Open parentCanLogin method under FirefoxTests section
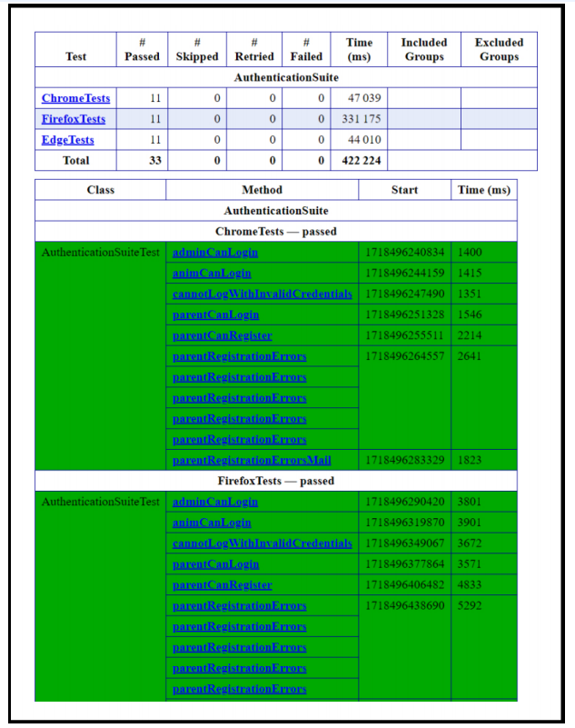 click(x=216, y=564)
